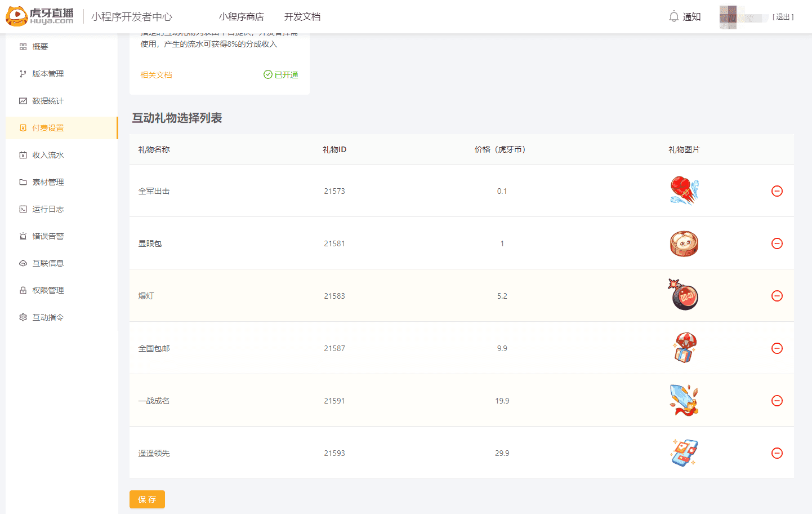Go to 开发文档 in top menu
This screenshot has width=812, height=514.
point(302,17)
